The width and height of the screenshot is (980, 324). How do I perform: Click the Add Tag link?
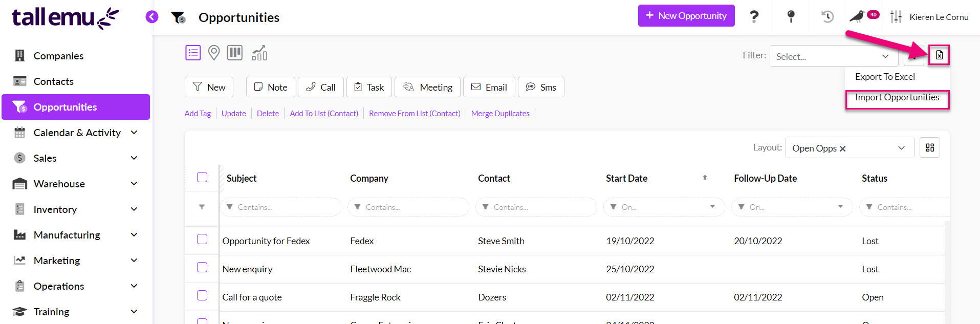(x=198, y=113)
